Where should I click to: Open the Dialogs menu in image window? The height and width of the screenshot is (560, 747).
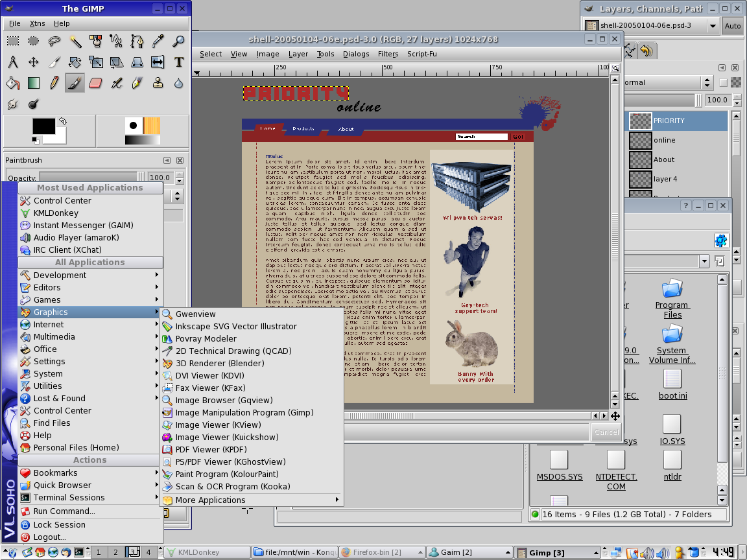coord(356,54)
